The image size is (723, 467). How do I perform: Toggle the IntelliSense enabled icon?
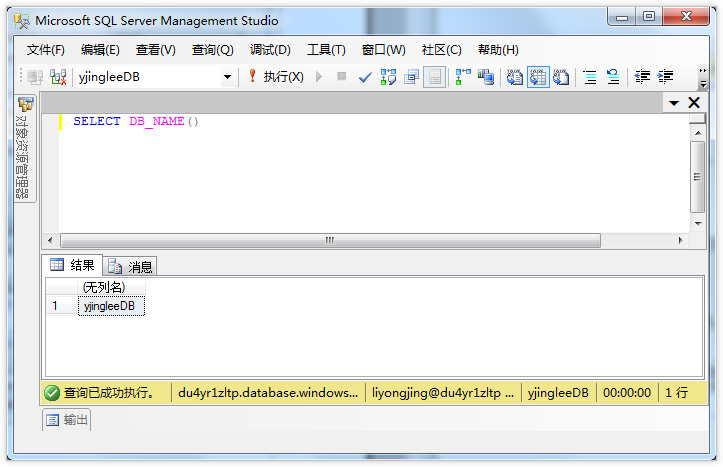[x=434, y=77]
